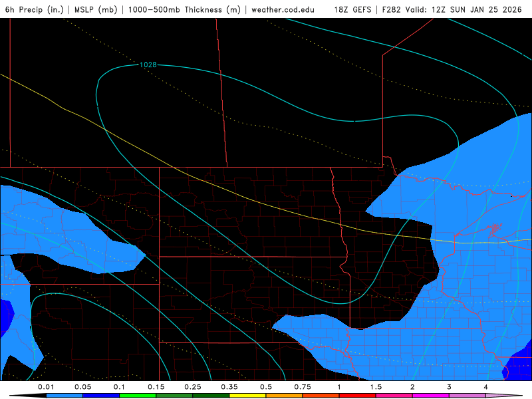This screenshot has height=399, width=532.
Task: Select the pink 1.5–2 legend swatch
Action: (394, 396)
